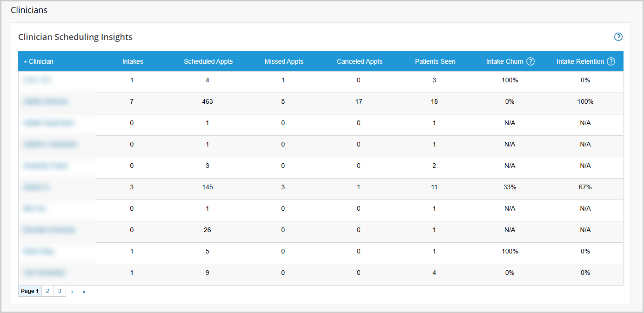Click the Intake Churn help icon
Viewport: 644px width, 313px height.
coord(530,61)
